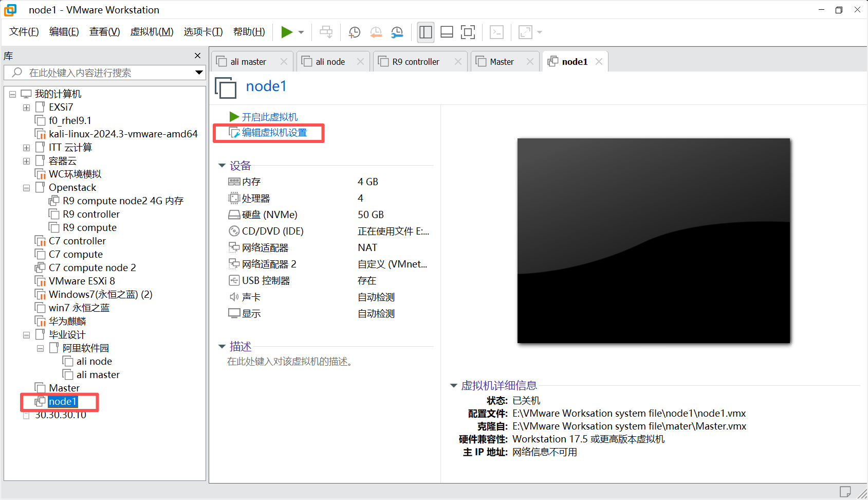Collapse the 描述 section

222,346
